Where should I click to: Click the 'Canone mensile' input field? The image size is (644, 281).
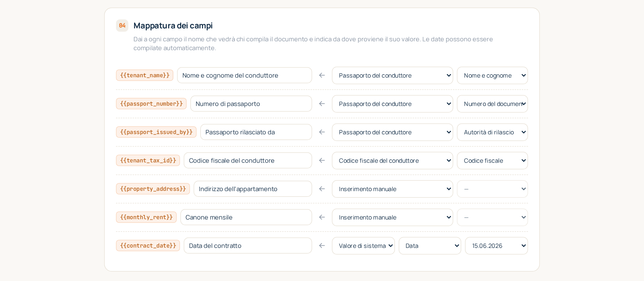pyautogui.click(x=246, y=217)
